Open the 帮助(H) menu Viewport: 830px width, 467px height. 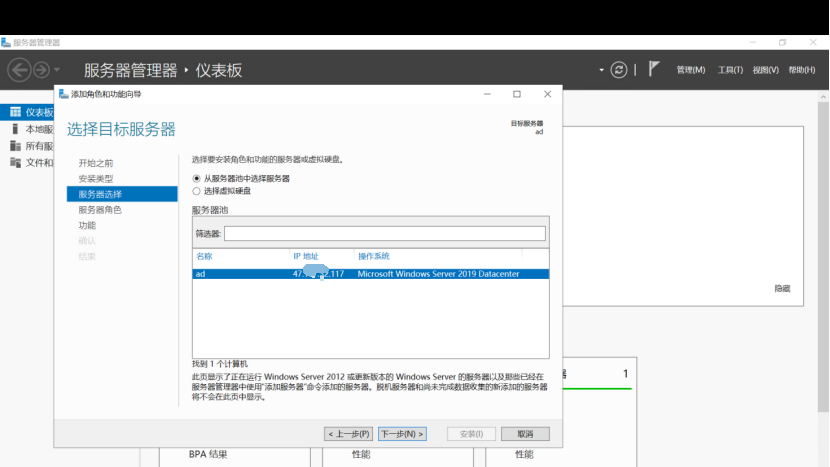click(801, 70)
